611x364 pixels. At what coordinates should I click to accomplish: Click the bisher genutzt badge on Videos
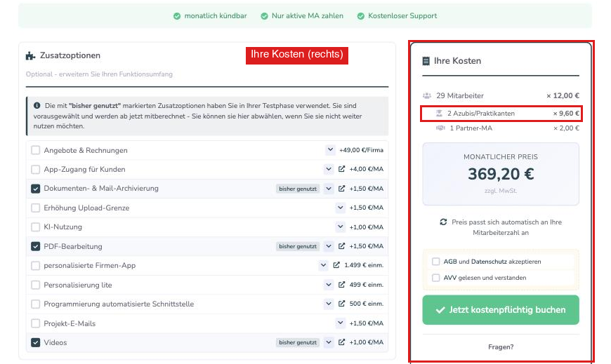[x=298, y=342]
